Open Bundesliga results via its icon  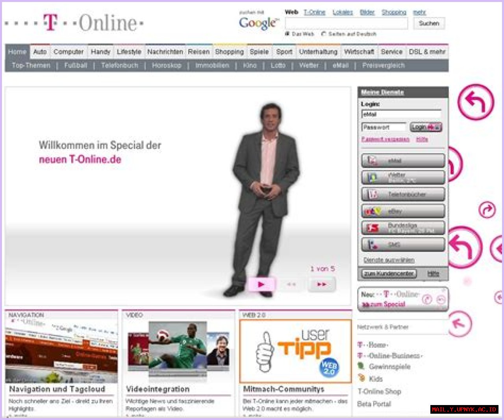[402, 228]
